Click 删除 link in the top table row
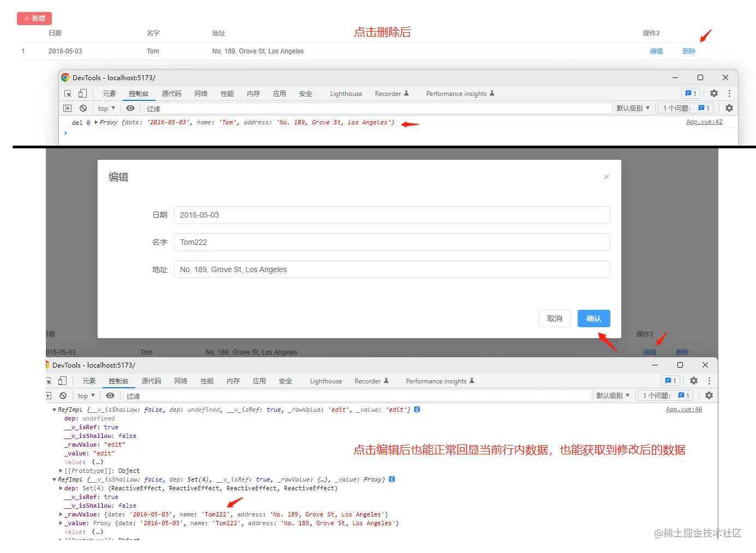The image size is (756, 553). [689, 51]
